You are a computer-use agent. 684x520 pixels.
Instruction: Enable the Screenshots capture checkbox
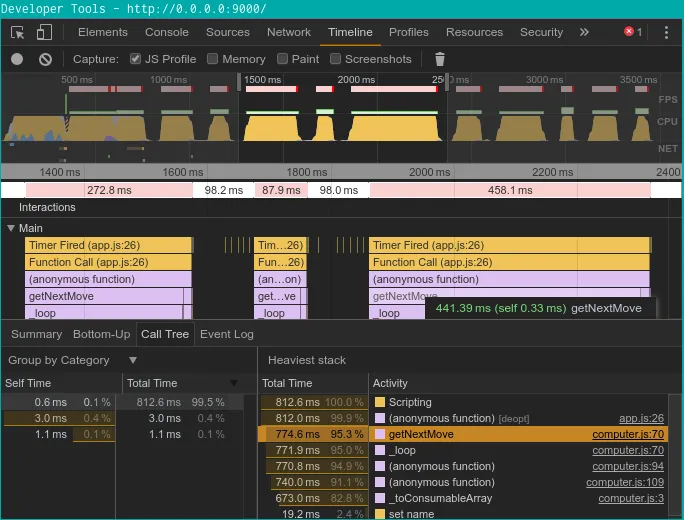(x=335, y=58)
